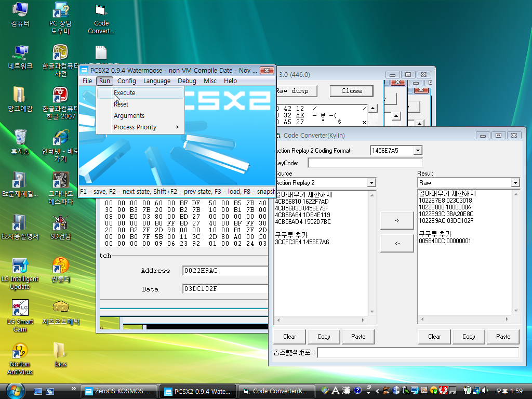Open the Action Replay 2 Coding Format dropdown

coord(418,150)
